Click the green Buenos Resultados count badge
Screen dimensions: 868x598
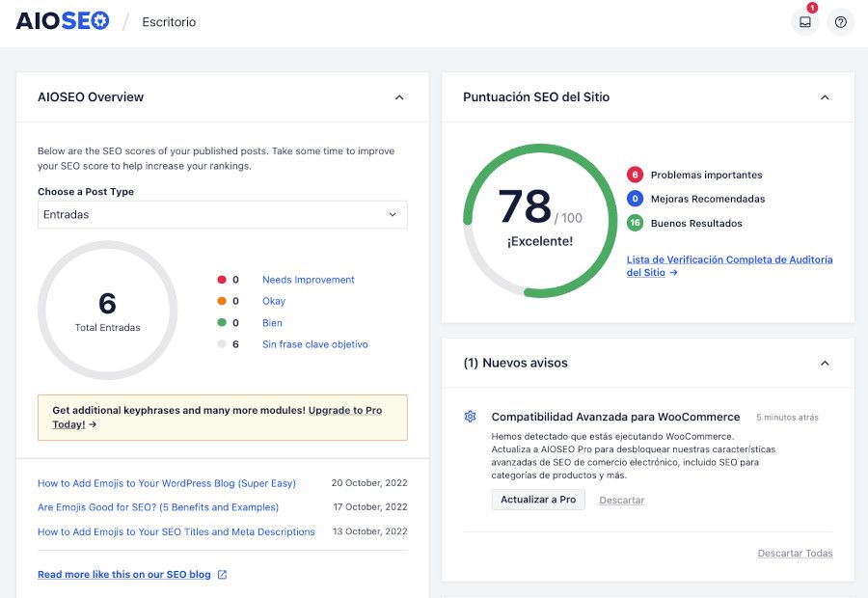click(635, 223)
